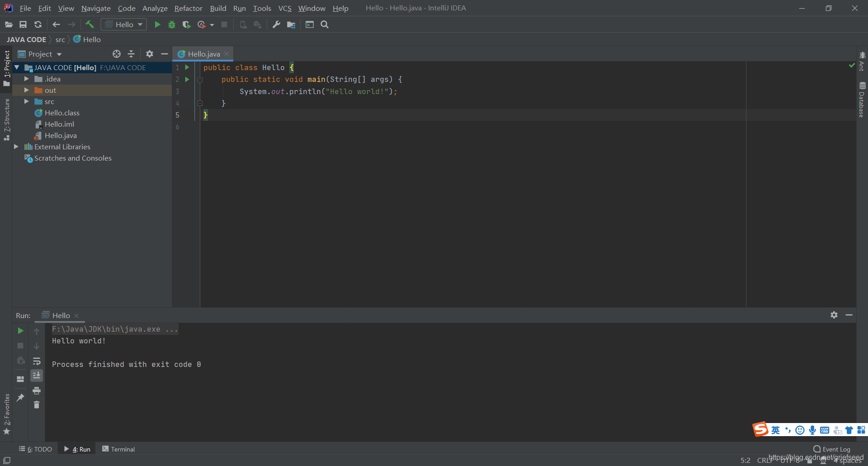Click the JAVA CODE breadcrumb
The image size is (868, 466).
click(26, 39)
